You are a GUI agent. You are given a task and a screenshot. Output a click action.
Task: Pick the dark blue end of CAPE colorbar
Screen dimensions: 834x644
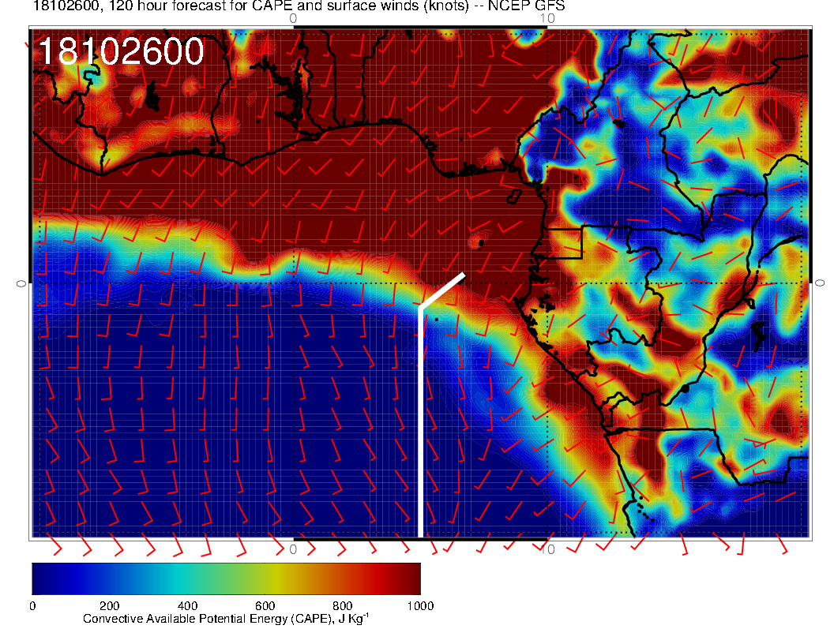[41, 578]
